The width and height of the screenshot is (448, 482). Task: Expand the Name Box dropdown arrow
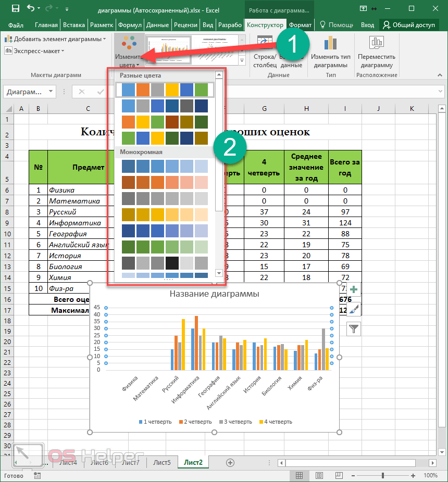click(51, 92)
